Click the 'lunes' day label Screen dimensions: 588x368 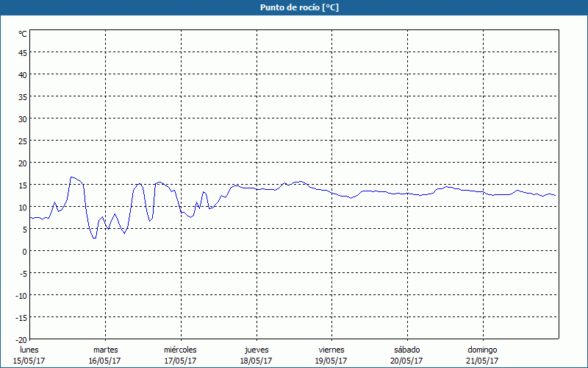(x=29, y=350)
